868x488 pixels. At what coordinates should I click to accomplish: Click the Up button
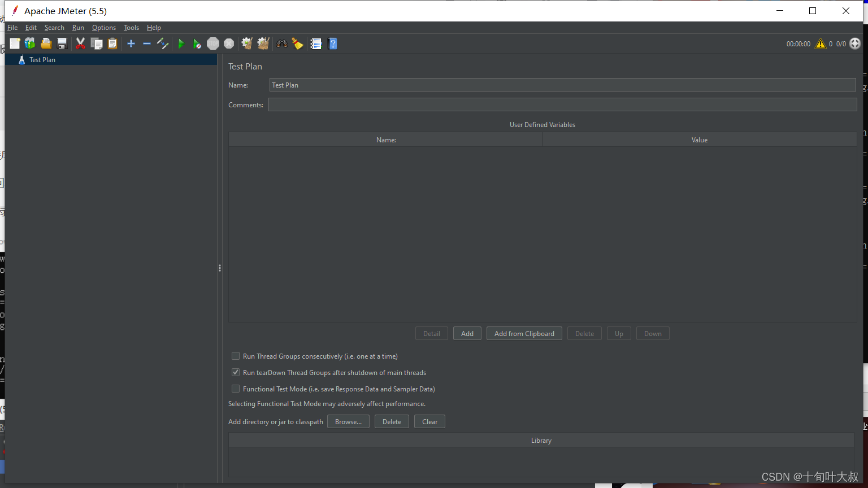click(x=619, y=333)
